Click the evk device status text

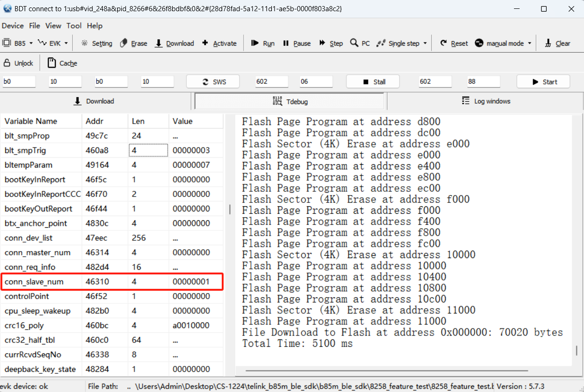(x=24, y=386)
